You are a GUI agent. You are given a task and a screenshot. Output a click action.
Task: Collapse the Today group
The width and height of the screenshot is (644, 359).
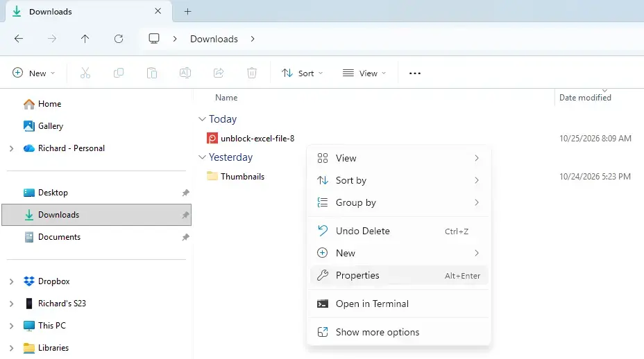pyautogui.click(x=202, y=119)
